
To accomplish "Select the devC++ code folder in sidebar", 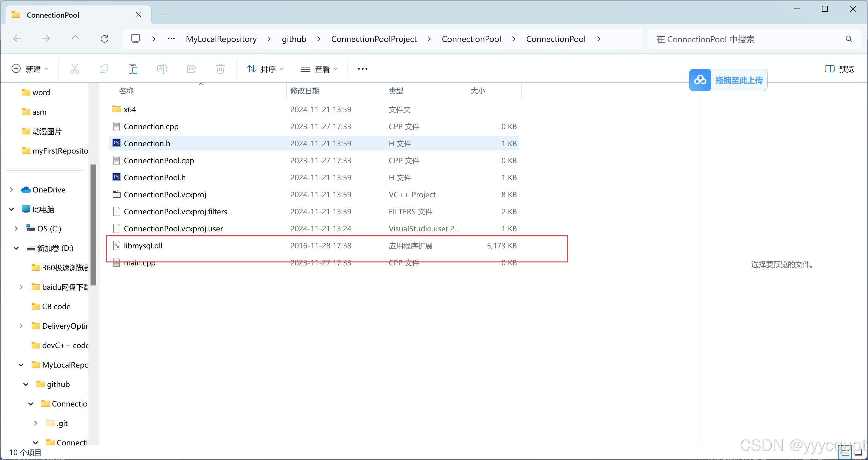I will [x=59, y=345].
